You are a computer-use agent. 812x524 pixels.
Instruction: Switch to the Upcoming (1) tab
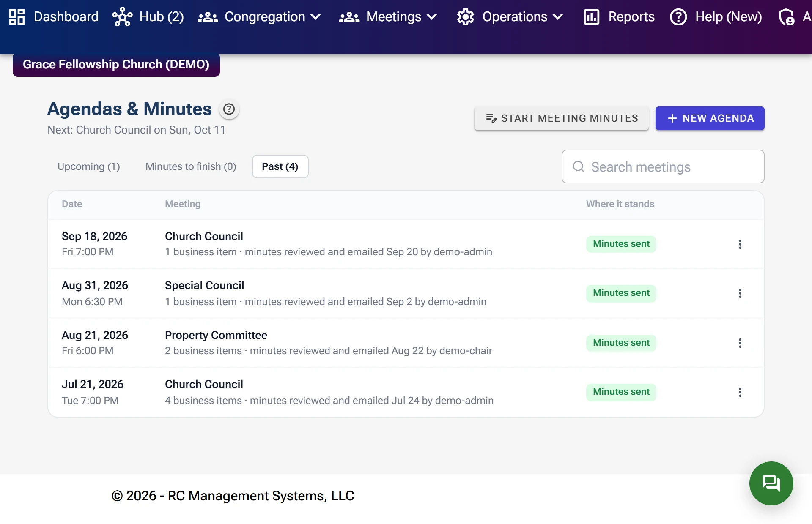89,166
